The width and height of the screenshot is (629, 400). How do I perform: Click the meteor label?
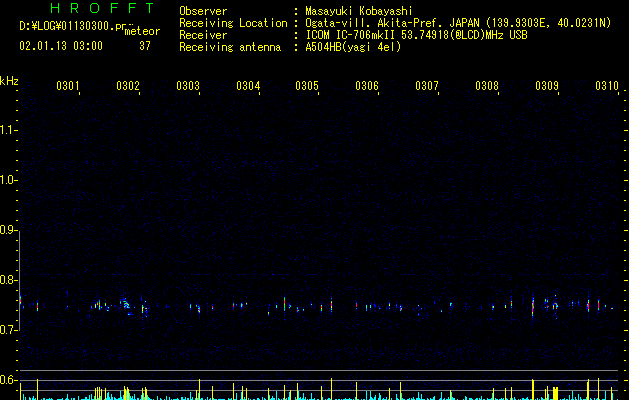point(142,31)
